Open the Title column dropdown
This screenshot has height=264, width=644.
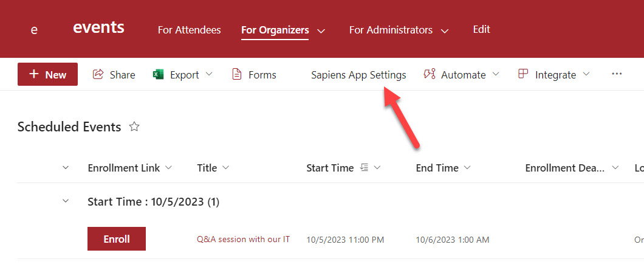coord(226,168)
